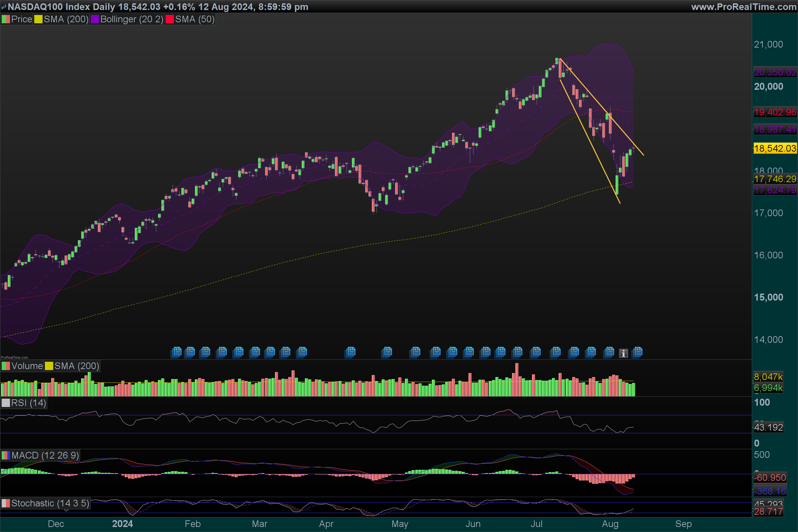798x532 pixels.
Task: Open the news icon immediately left of info icon
Action: pyautogui.click(x=609, y=352)
